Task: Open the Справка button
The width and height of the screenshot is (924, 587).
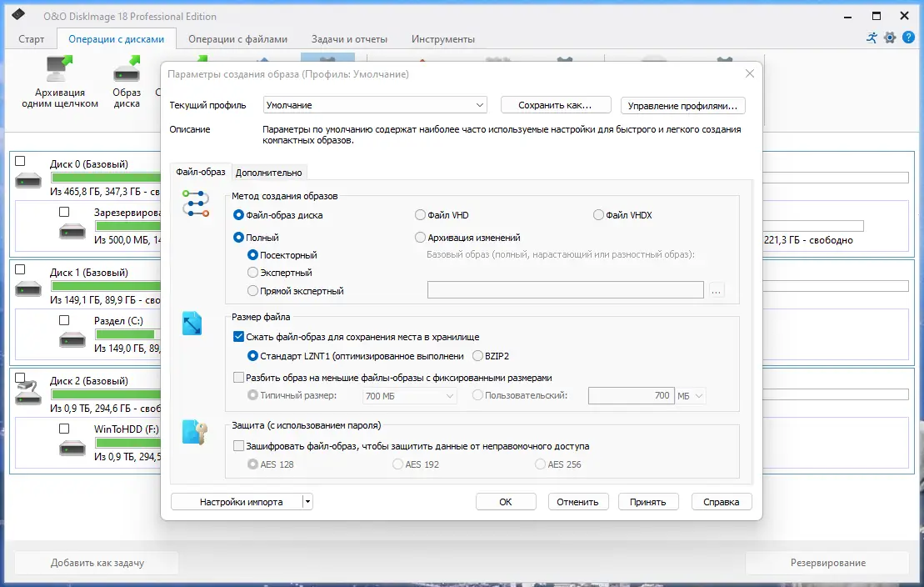Action: click(722, 502)
